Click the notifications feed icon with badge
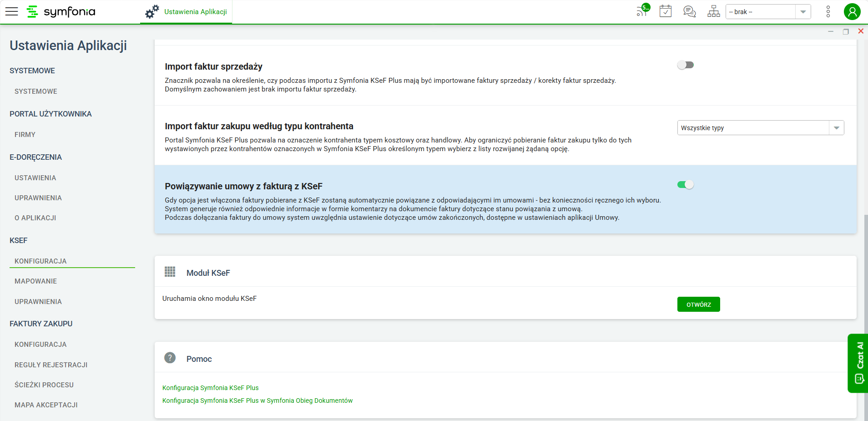Screen dimensions: 868x421 tap(643, 11)
